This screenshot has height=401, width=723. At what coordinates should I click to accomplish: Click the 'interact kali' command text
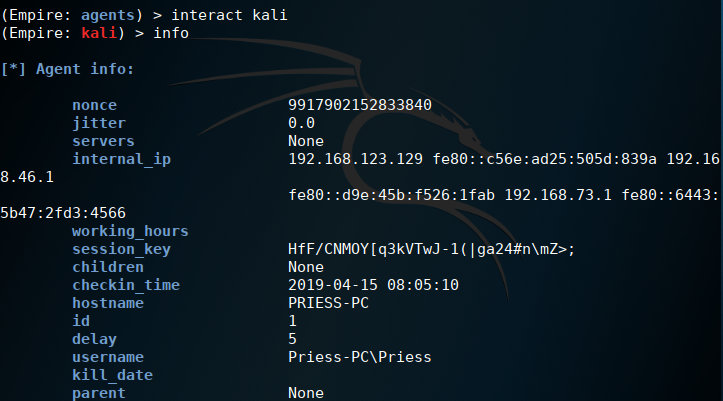pyautogui.click(x=229, y=15)
